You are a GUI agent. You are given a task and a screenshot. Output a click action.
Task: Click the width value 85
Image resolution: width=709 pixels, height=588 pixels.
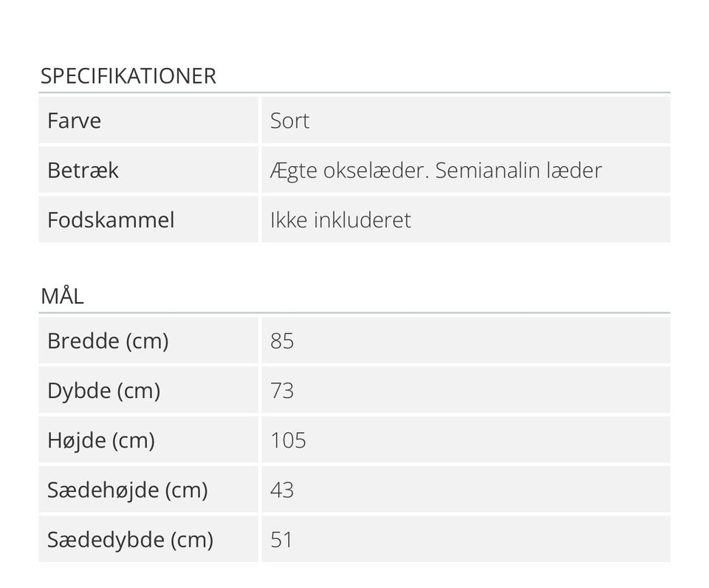tap(282, 341)
